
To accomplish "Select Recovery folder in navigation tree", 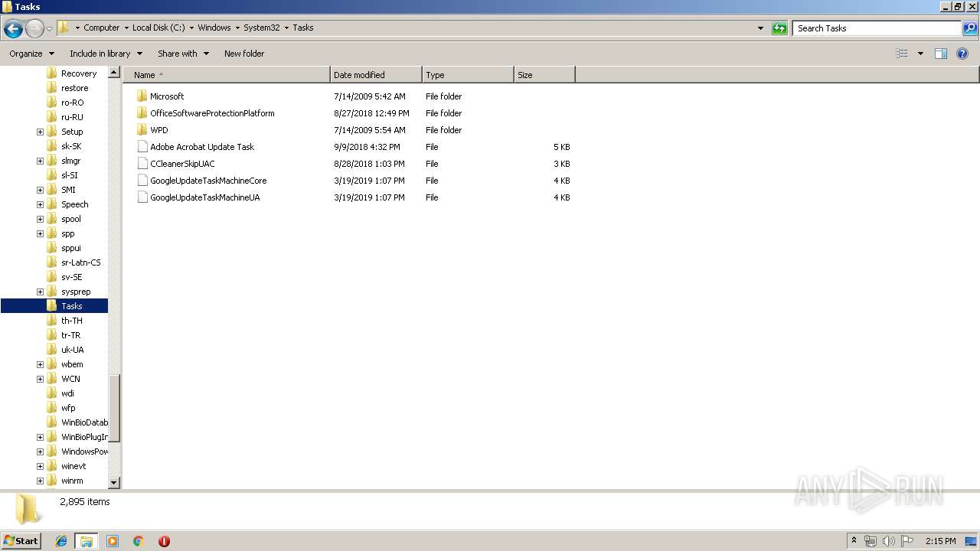I will (x=78, y=73).
